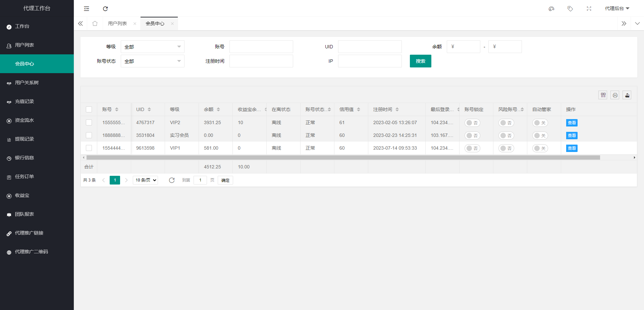The width and height of the screenshot is (644, 310).
Task: Change page size via 10条/页 selector
Action: point(145,180)
